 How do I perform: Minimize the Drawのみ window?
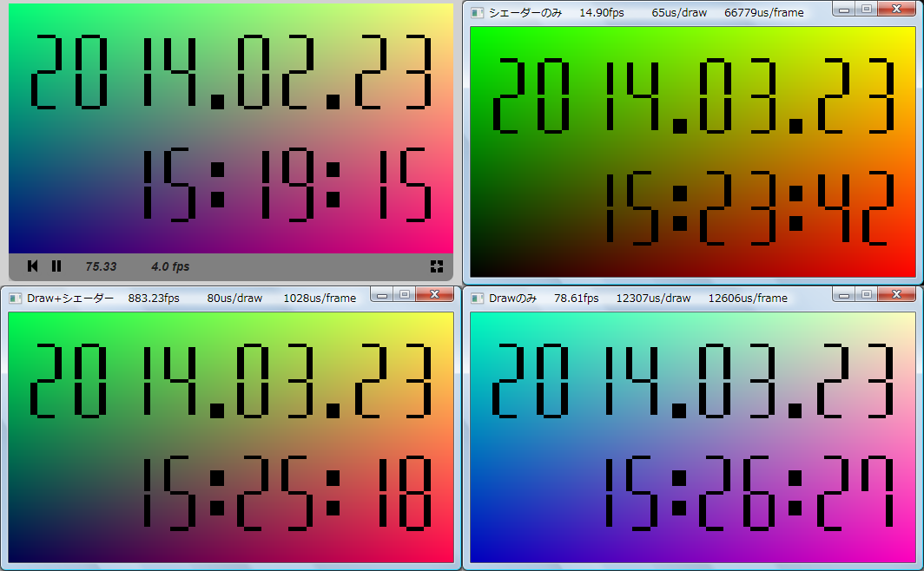coord(844,294)
